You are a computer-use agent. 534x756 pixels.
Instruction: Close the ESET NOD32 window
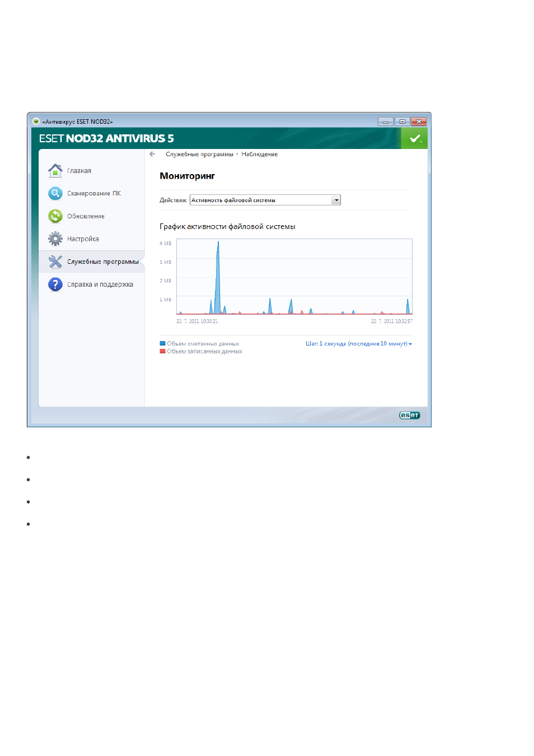[x=419, y=122]
